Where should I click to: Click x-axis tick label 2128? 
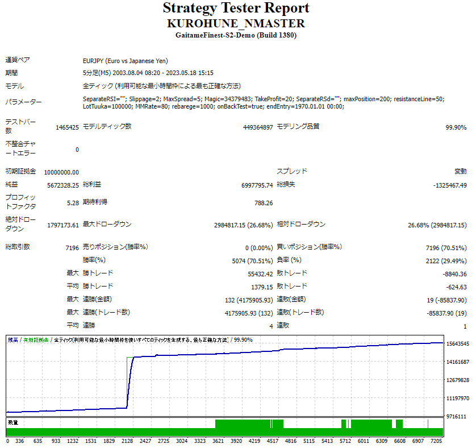tap(127, 441)
